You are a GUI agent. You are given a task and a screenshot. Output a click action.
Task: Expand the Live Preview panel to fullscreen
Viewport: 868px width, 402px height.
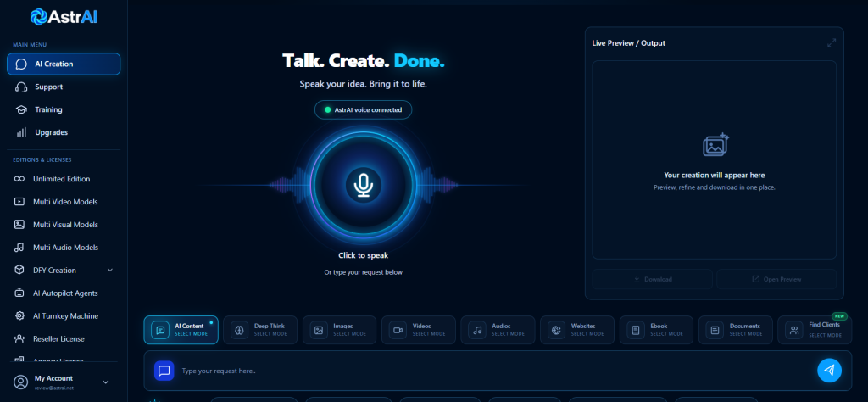[832, 42]
